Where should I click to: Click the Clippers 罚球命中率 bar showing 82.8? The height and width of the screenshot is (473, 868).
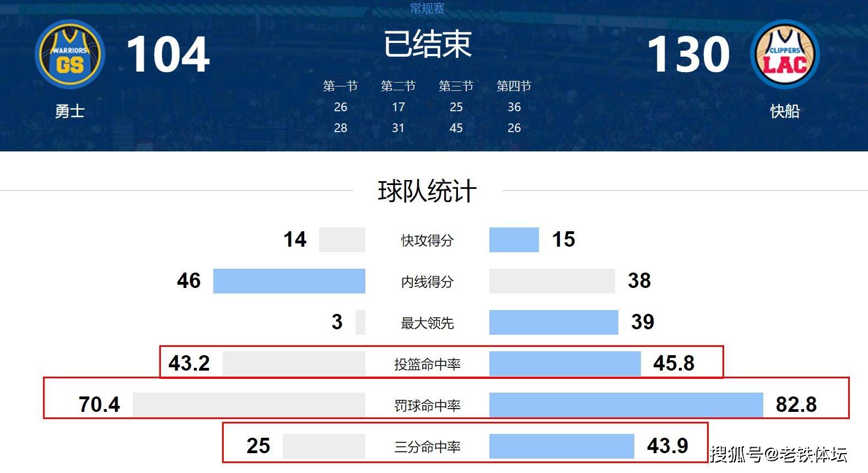click(x=626, y=405)
